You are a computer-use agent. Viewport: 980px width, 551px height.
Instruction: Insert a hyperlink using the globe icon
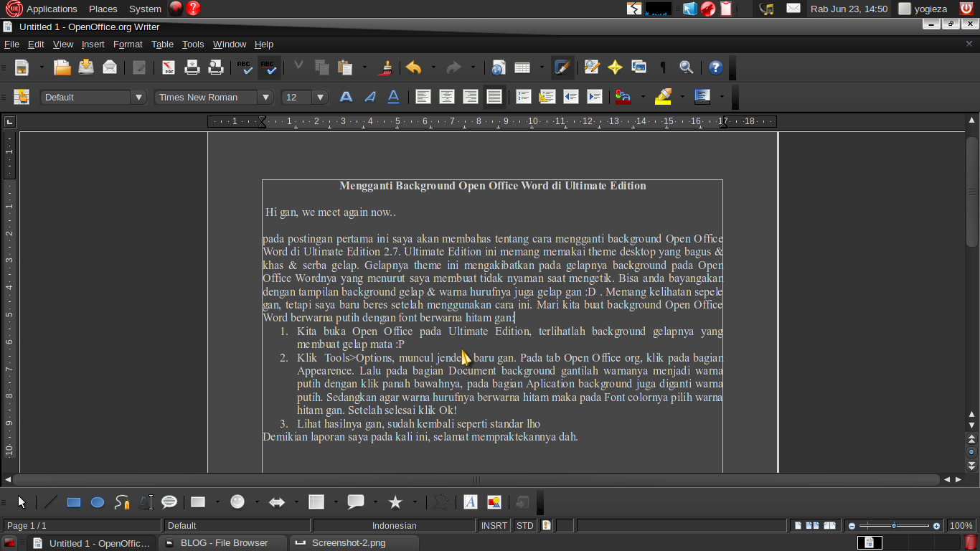(499, 67)
